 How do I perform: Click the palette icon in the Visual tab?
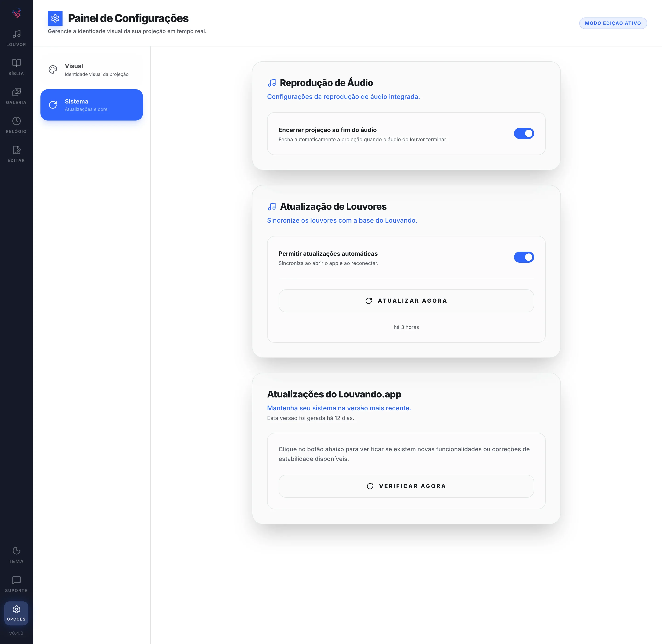click(53, 70)
